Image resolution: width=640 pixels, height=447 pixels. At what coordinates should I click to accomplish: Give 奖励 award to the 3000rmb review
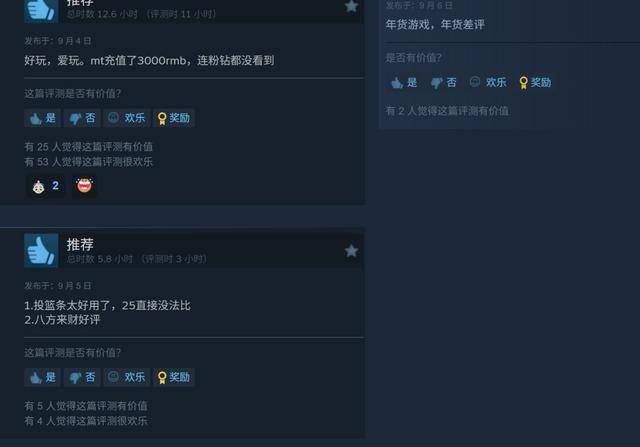pos(174,118)
